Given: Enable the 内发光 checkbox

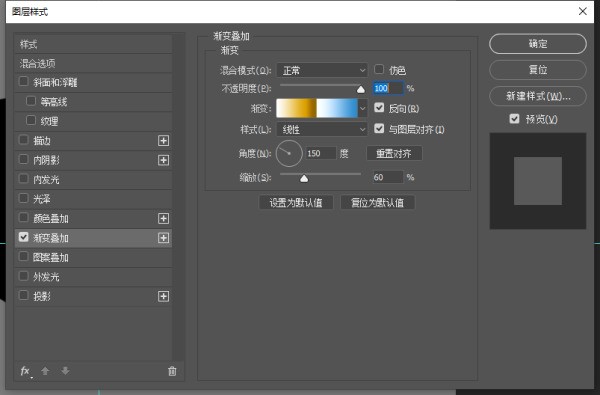Looking at the screenshot, I should point(23,179).
